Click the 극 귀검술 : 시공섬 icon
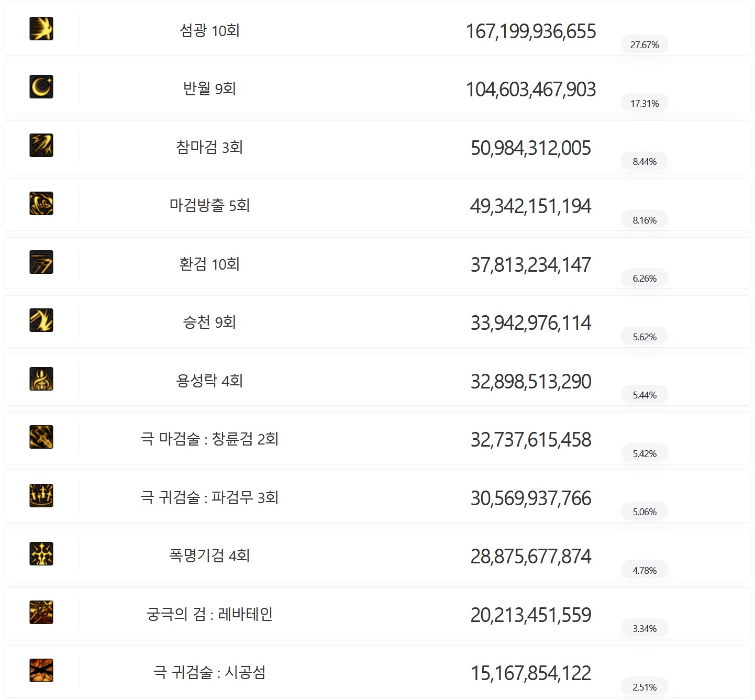755x700 pixels. pos(41,671)
